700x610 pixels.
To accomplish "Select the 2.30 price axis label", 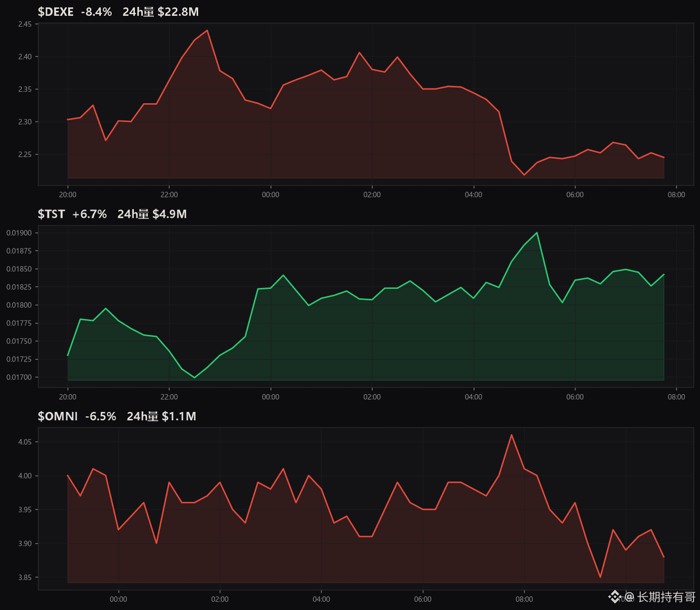I will point(25,122).
